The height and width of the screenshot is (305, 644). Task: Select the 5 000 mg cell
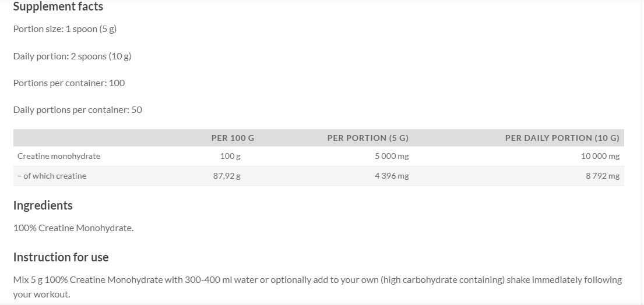[x=392, y=156]
